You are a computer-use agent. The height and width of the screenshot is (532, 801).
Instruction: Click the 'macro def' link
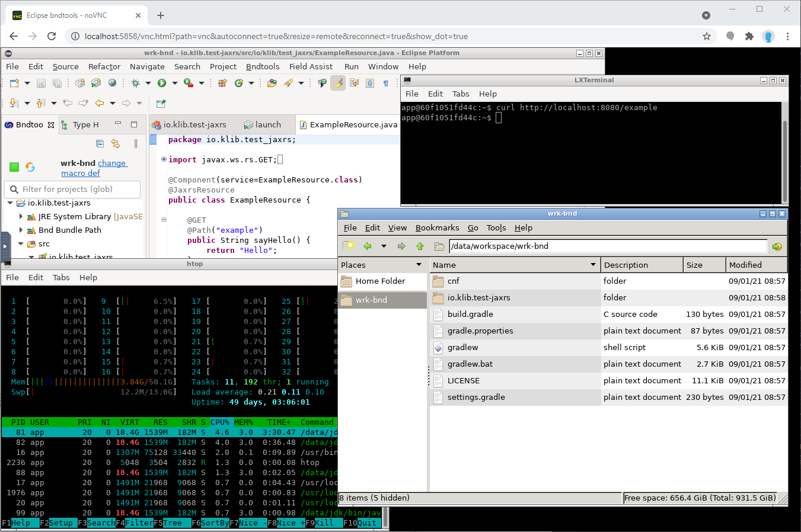click(81, 174)
